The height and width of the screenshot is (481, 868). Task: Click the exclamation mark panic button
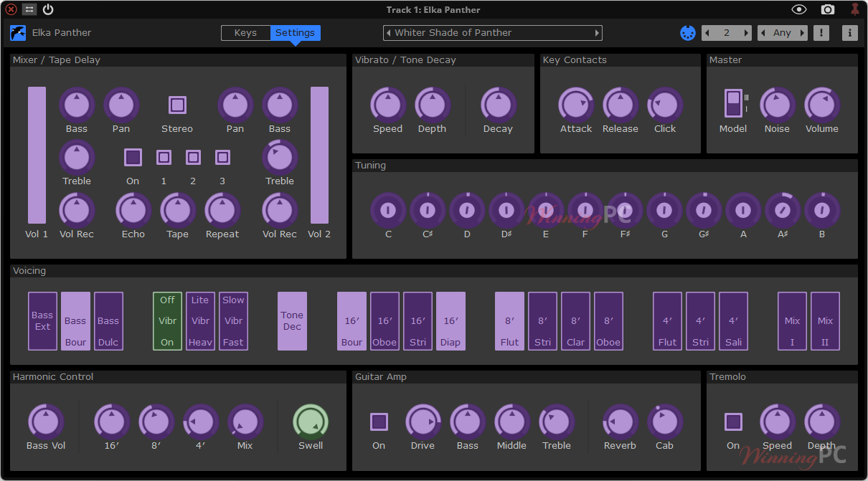(821, 33)
